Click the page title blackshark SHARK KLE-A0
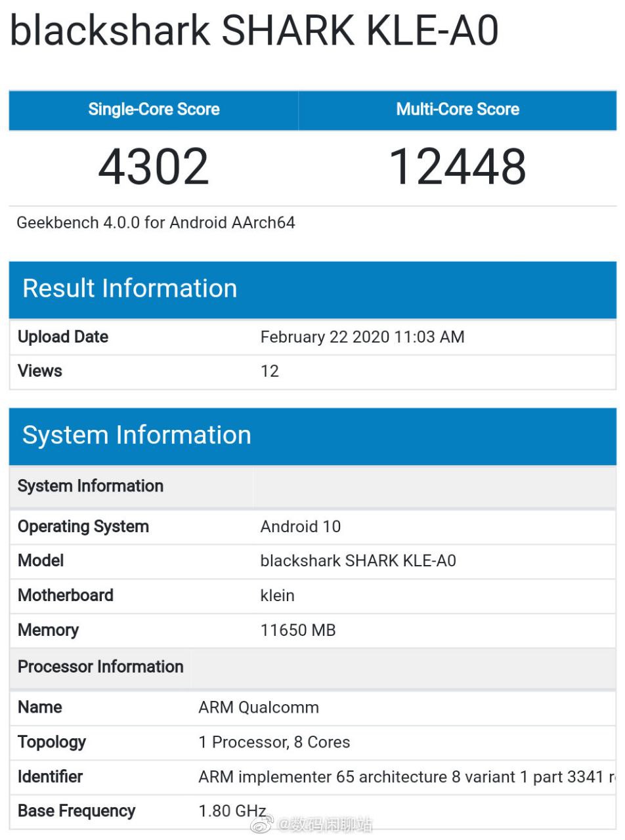This screenshot has width=625, height=840. tap(254, 30)
